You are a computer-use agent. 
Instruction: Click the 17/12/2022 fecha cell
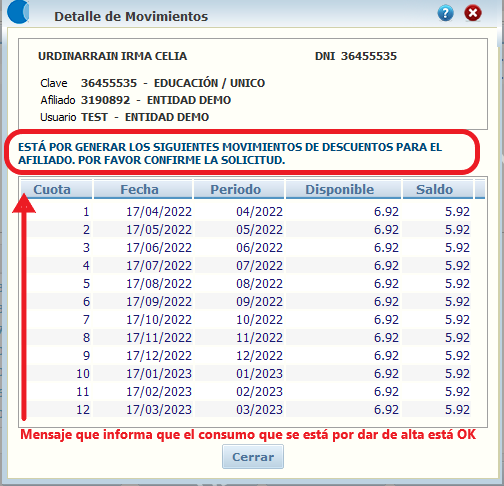[159, 356]
